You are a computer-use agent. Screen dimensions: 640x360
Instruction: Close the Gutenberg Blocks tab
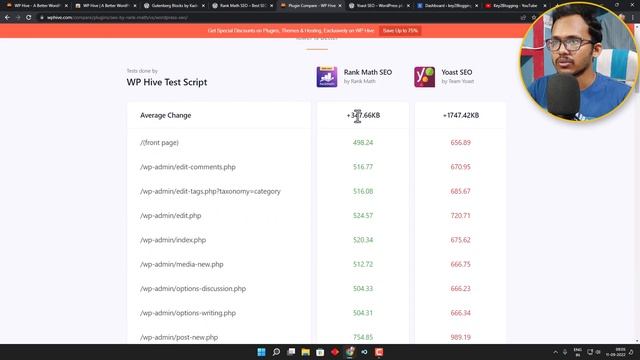pyautogui.click(x=203, y=6)
